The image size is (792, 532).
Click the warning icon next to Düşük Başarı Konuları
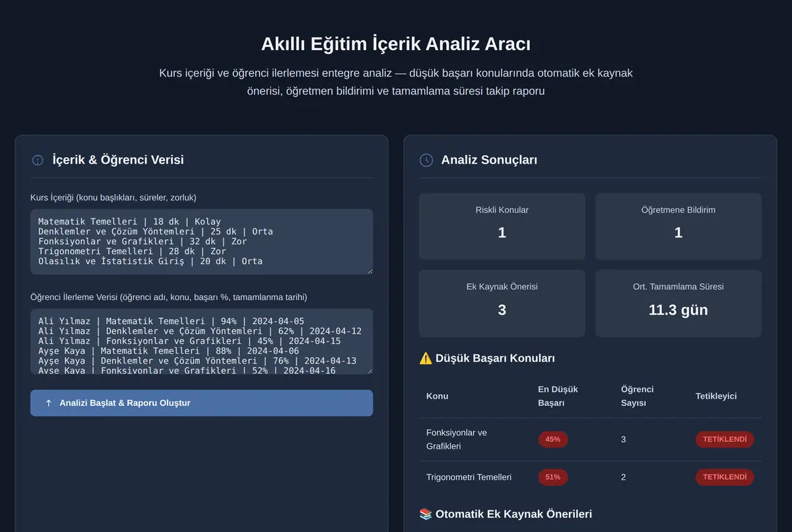[426, 358]
